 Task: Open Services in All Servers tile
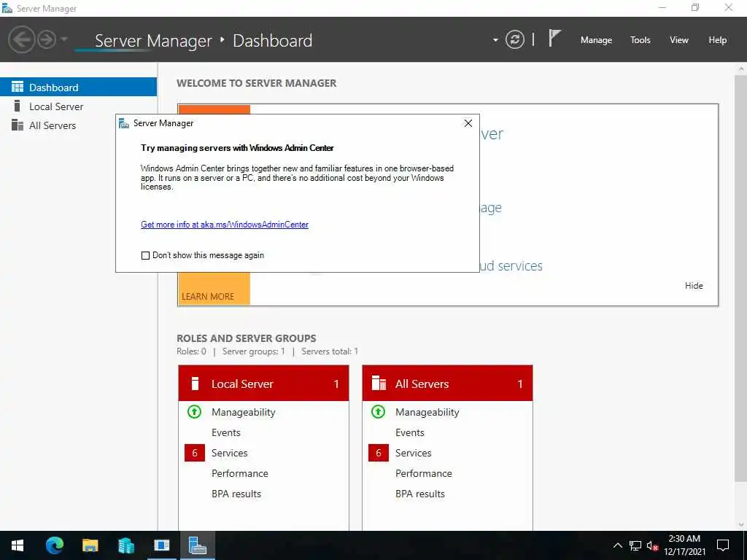[414, 453]
